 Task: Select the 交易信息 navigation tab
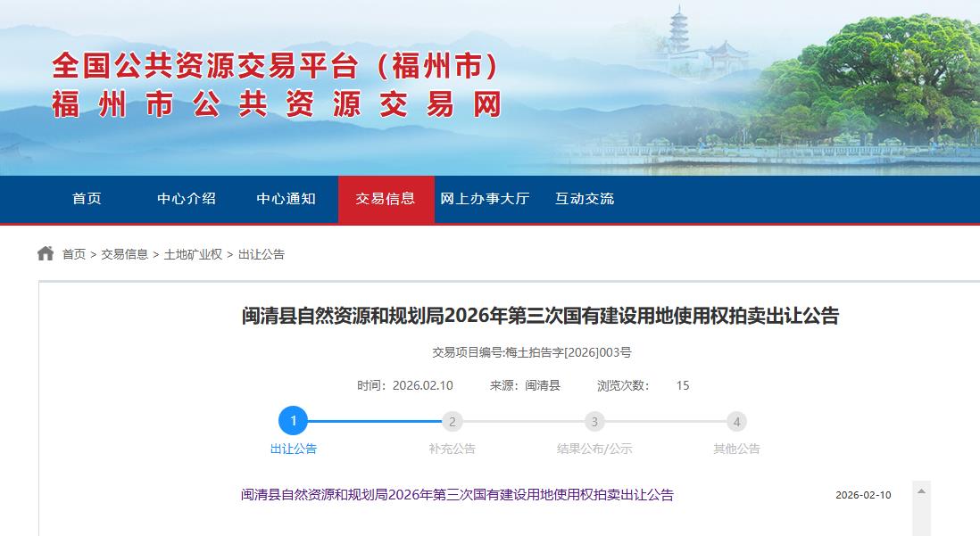[x=386, y=199]
